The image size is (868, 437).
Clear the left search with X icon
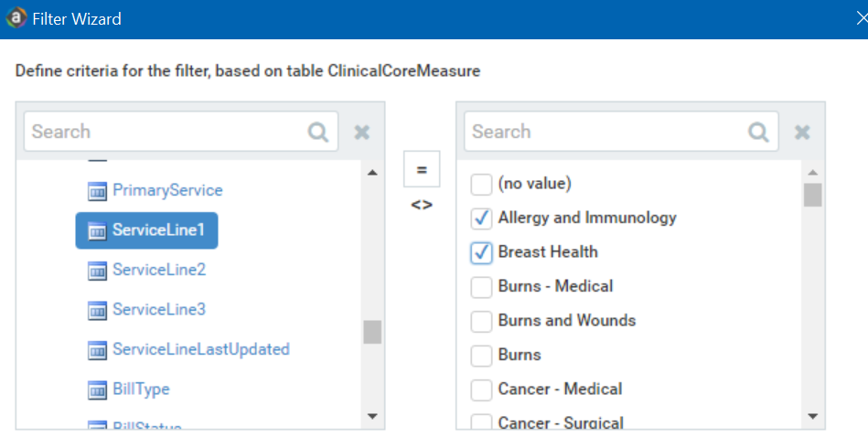click(x=362, y=133)
